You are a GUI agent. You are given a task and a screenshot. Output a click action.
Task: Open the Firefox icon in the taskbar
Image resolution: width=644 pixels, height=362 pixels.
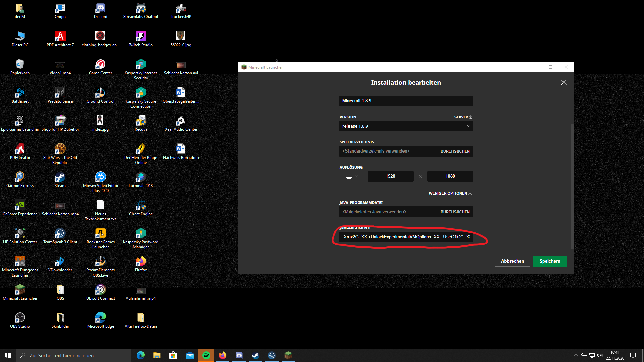pyautogui.click(x=223, y=355)
